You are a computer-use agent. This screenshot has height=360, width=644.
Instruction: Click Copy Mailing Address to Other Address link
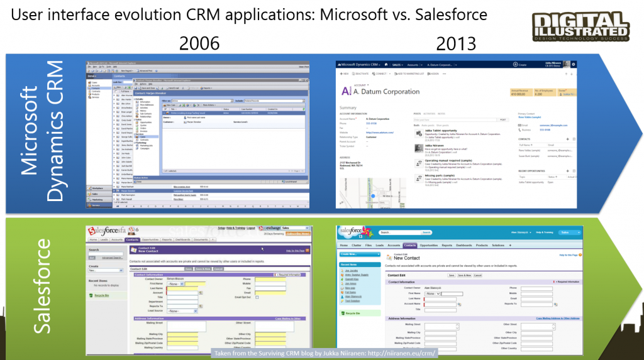coord(558,318)
